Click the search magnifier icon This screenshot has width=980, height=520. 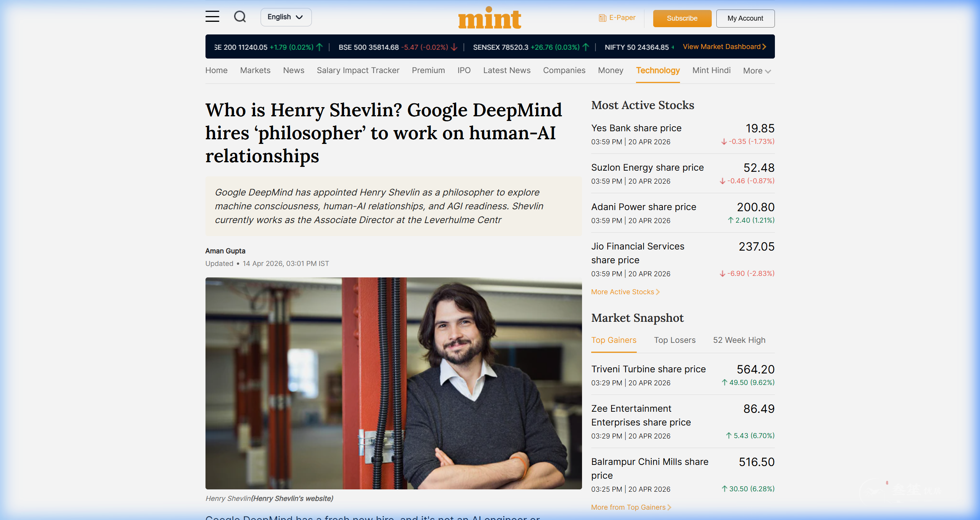pos(240,16)
